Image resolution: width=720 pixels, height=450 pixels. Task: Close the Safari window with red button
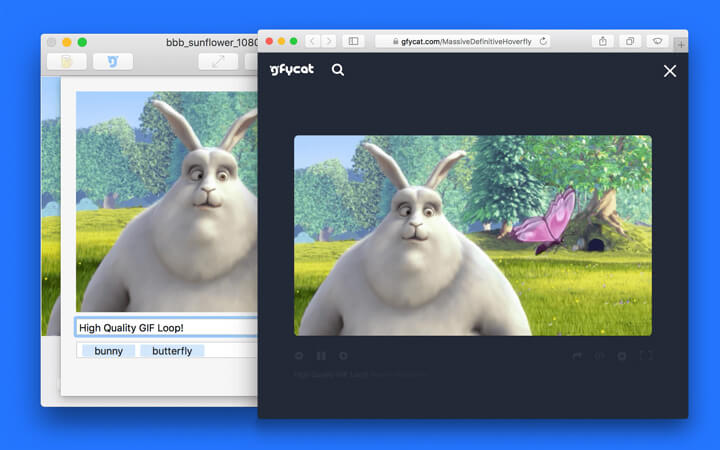pos(270,41)
